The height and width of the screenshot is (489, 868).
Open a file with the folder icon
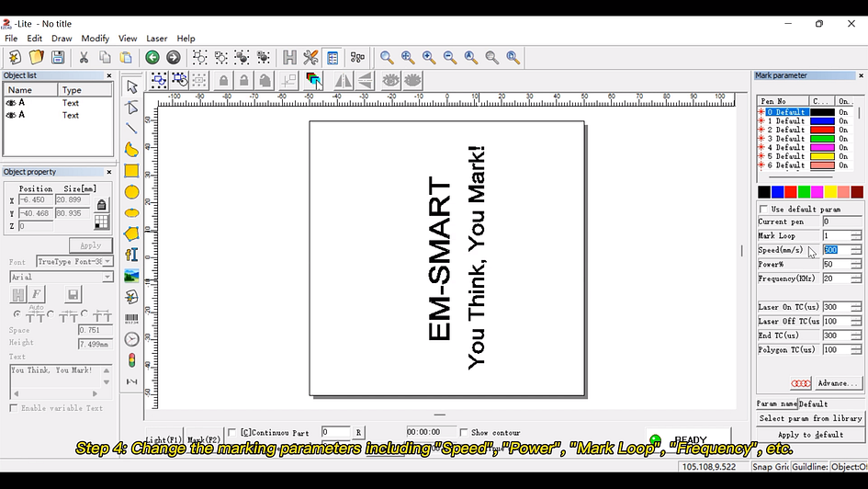click(x=36, y=57)
